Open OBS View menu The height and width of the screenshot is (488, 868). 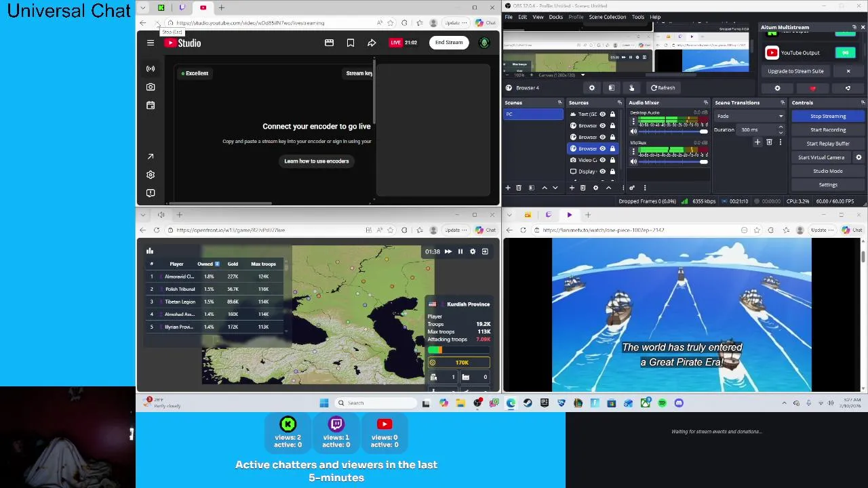tap(538, 17)
